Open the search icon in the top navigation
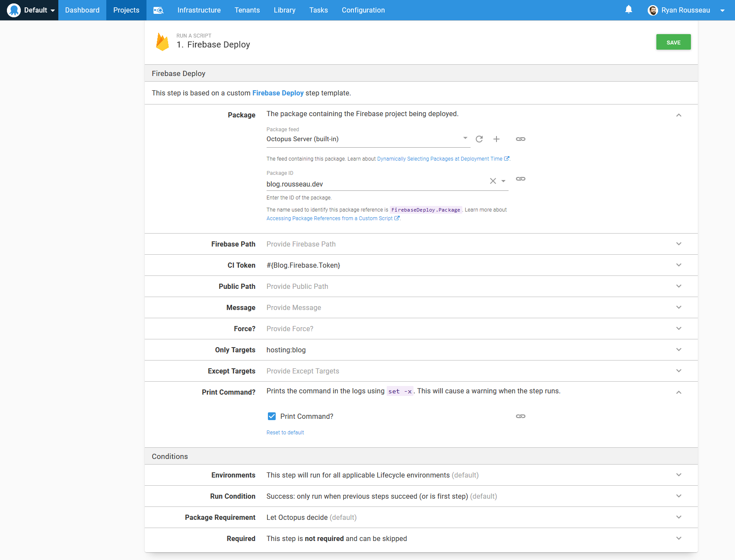Viewport: 735px width, 560px height. click(158, 10)
